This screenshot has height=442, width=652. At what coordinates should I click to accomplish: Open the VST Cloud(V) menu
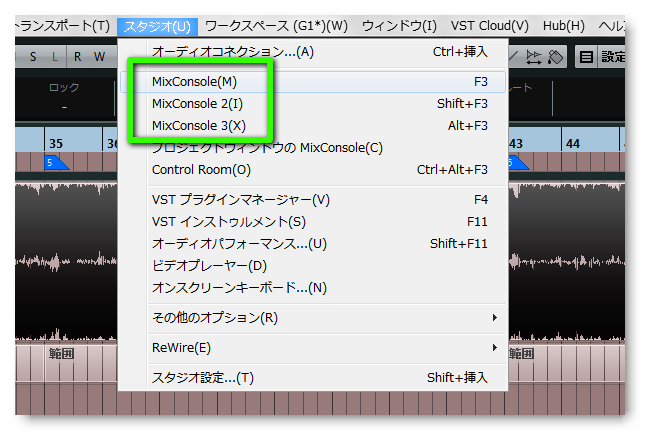point(489,26)
